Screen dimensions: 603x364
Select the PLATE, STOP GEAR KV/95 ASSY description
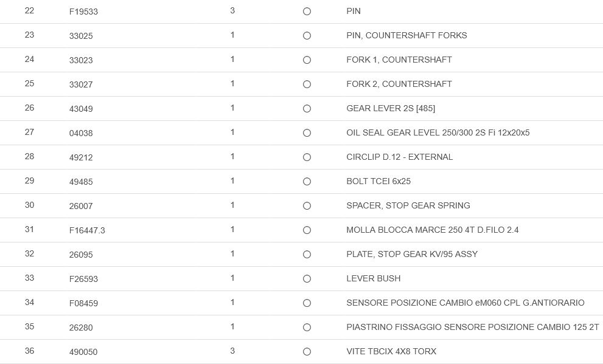(412, 254)
